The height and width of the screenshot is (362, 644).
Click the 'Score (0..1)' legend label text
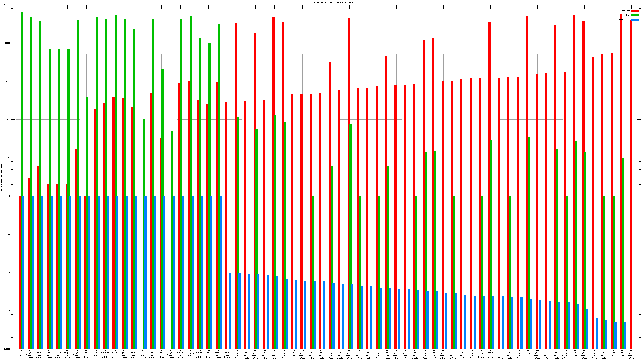pyautogui.click(x=624, y=20)
